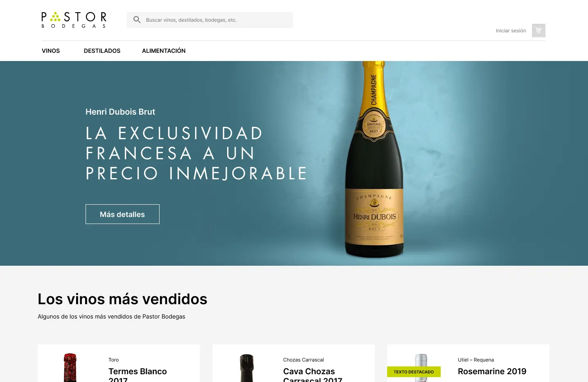This screenshot has height=382, width=588.
Task: Click the Más detalles button
Action: pos(122,214)
